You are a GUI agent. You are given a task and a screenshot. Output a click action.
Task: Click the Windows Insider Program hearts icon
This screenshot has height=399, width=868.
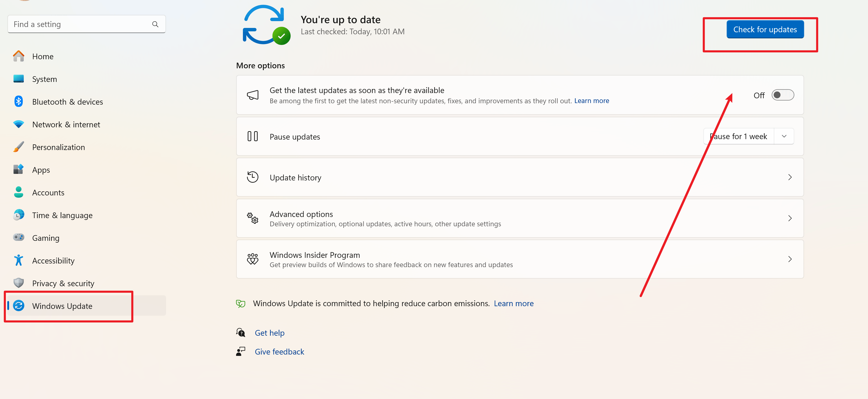pyautogui.click(x=252, y=259)
